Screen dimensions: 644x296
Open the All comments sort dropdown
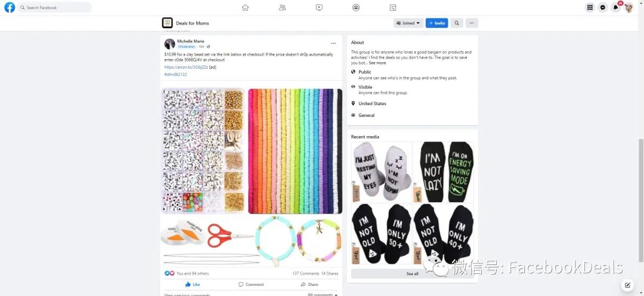(x=323, y=294)
